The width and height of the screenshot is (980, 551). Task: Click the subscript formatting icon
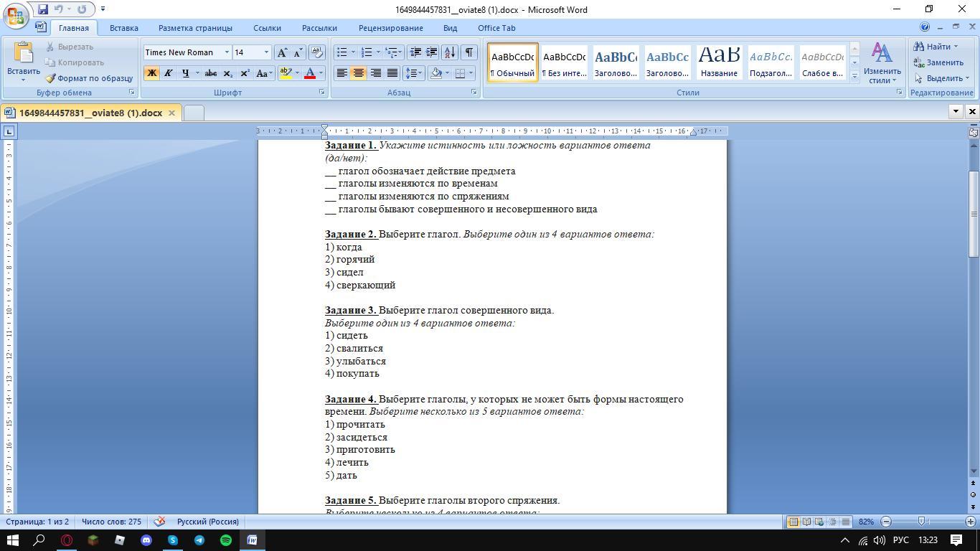tap(227, 73)
